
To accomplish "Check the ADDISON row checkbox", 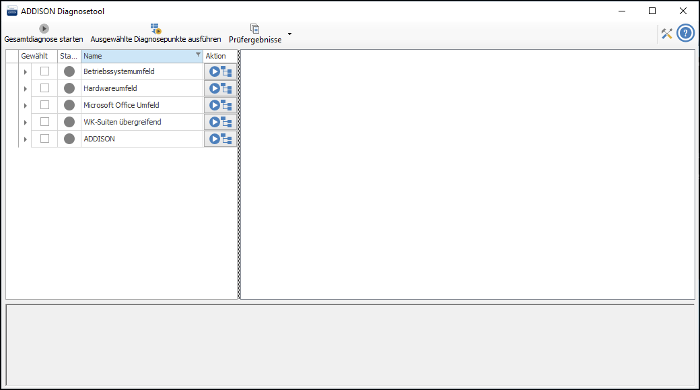I will 44,138.
